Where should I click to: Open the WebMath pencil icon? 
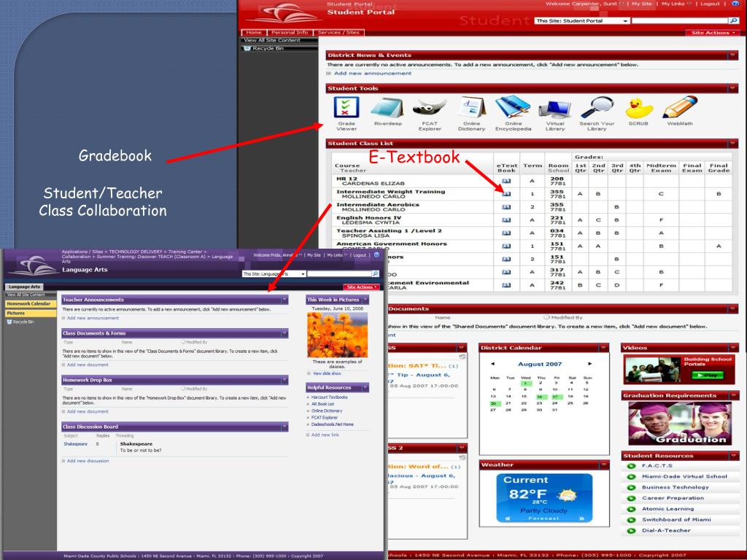click(x=680, y=107)
